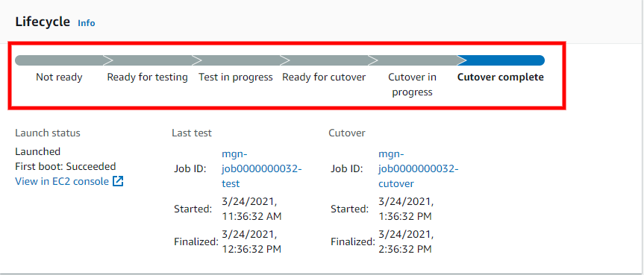Open the Info link beside Lifecycle
The height and width of the screenshot is (275, 644).
(87, 23)
